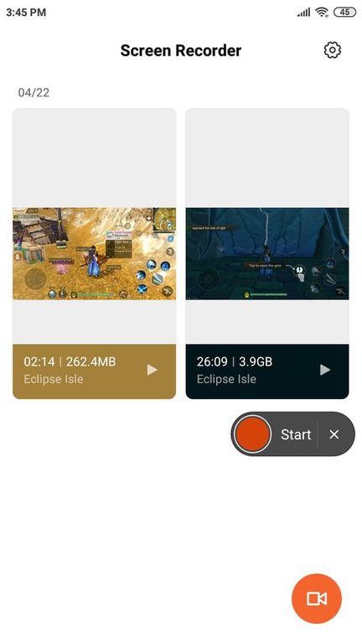The width and height of the screenshot is (362, 644).
Task: Tap Eclipse Isle label under 02:14
Action: click(54, 379)
